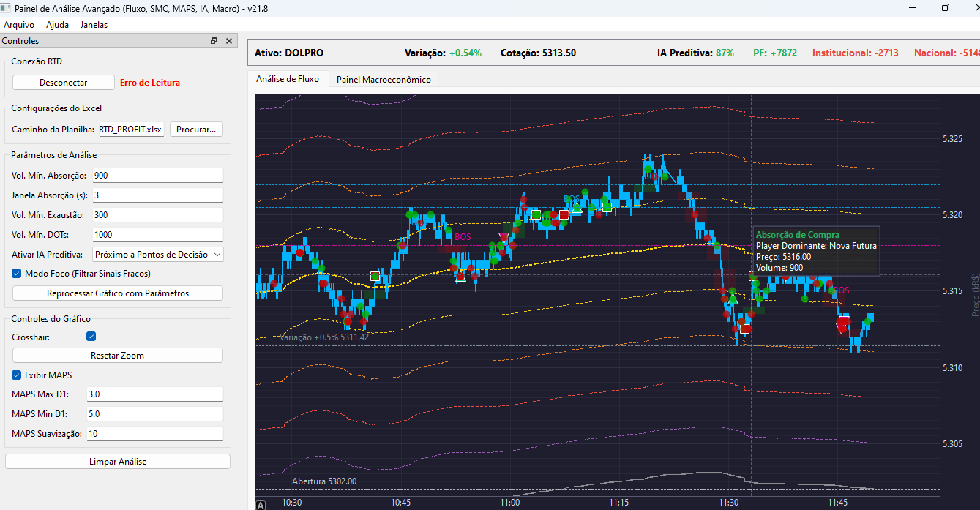This screenshot has width=980, height=510.
Task: Click the Desconectar button
Action: point(64,83)
